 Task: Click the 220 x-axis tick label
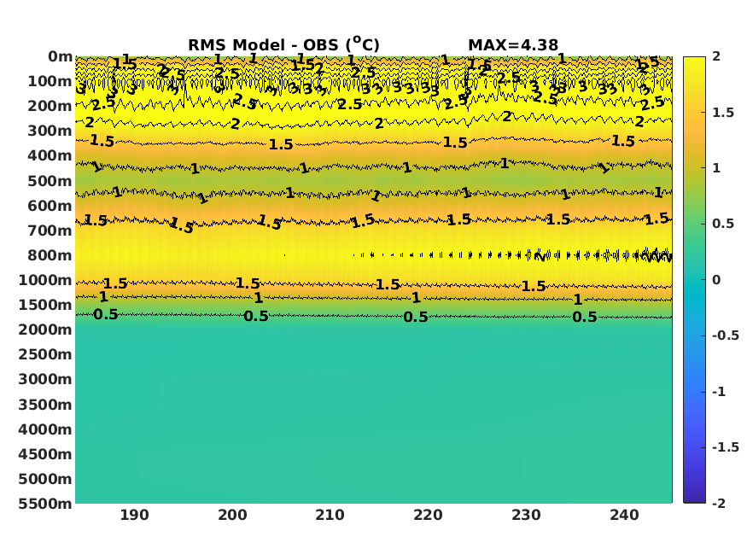tap(429, 516)
